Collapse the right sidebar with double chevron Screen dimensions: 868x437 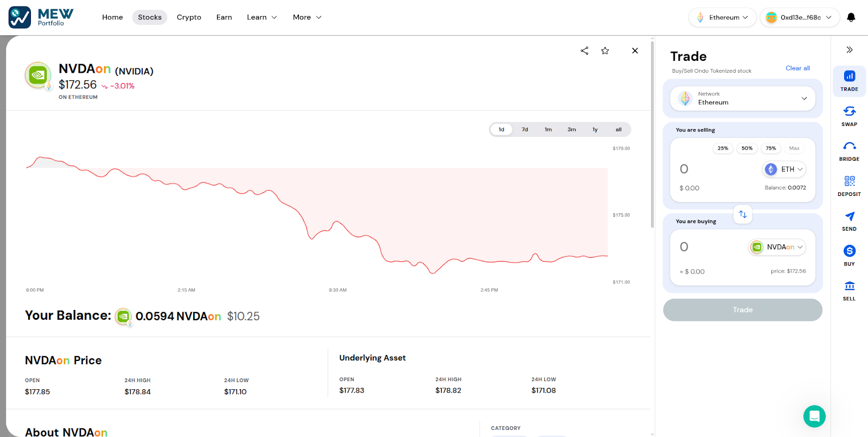point(850,50)
